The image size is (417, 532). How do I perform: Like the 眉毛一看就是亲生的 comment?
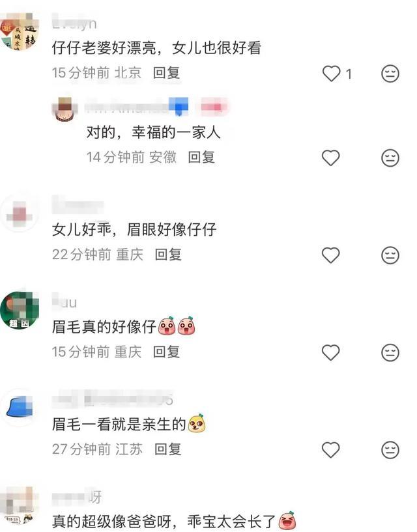[331, 450]
